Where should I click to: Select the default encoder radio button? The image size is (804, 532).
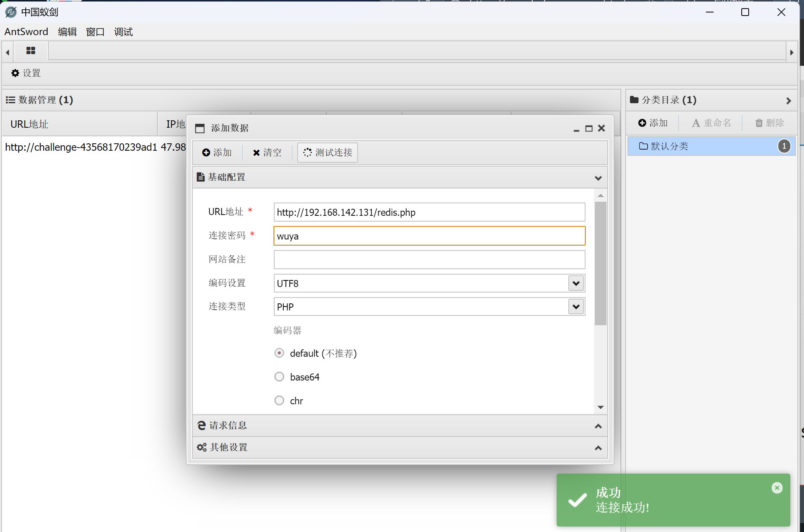point(279,353)
